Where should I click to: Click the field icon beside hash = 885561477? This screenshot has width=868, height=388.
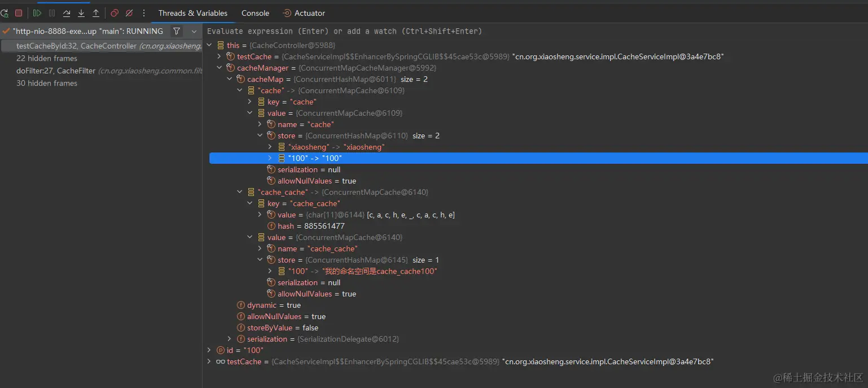pyautogui.click(x=271, y=226)
